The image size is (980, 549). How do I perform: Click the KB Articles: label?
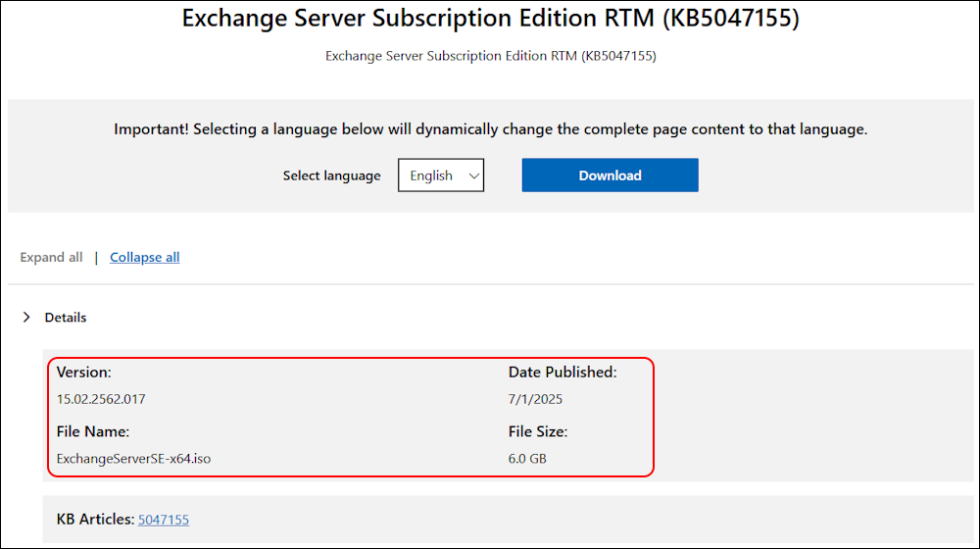click(x=96, y=519)
